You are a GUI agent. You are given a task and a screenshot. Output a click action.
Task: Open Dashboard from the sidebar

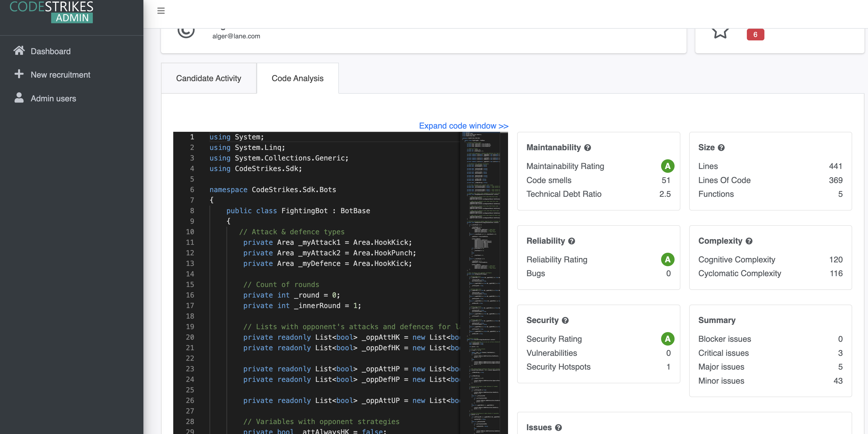pyautogui.click(x=51, y=51)
